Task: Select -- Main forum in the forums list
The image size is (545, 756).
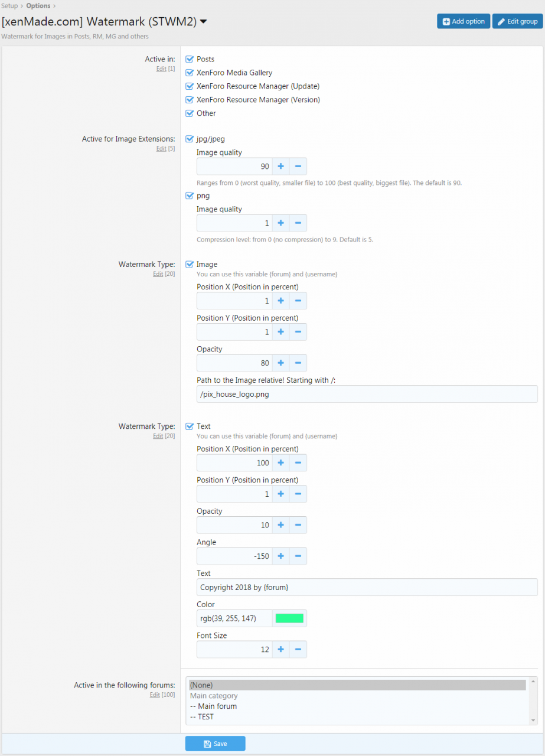Action: pyautogui.click(x=213, y=706)
